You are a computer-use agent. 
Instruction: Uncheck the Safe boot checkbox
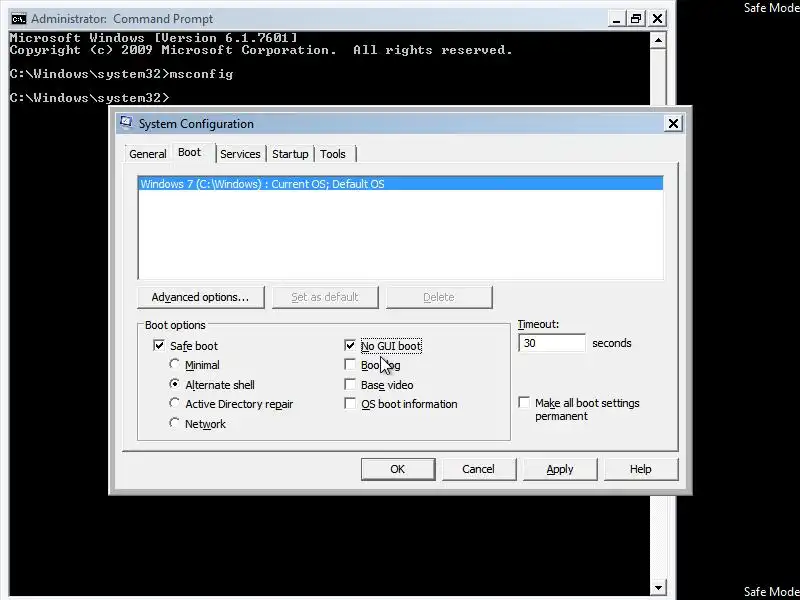[x=159, y=345]
